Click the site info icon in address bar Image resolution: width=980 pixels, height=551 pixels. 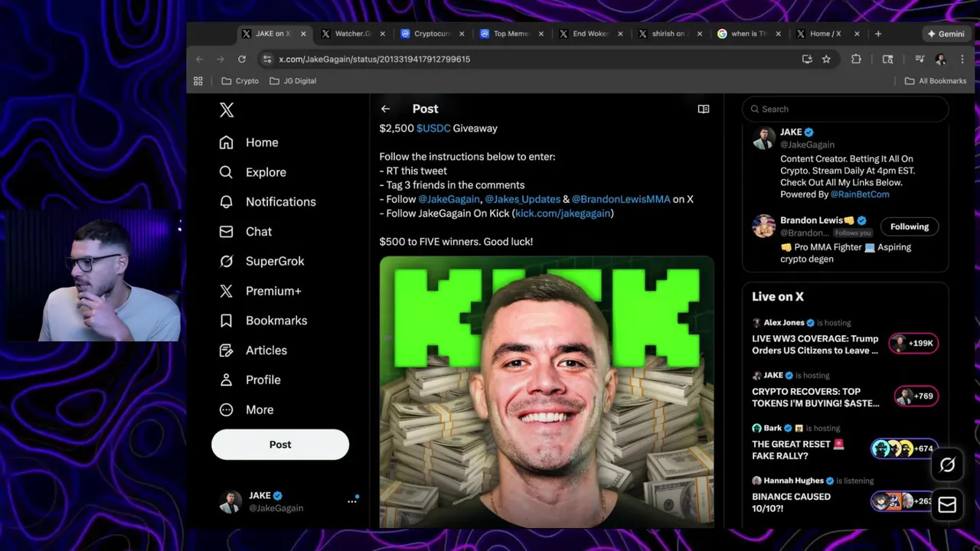tap(266, 59)
